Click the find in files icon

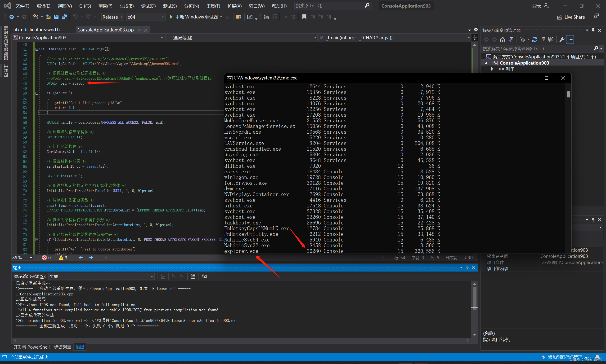coord(238,17)
